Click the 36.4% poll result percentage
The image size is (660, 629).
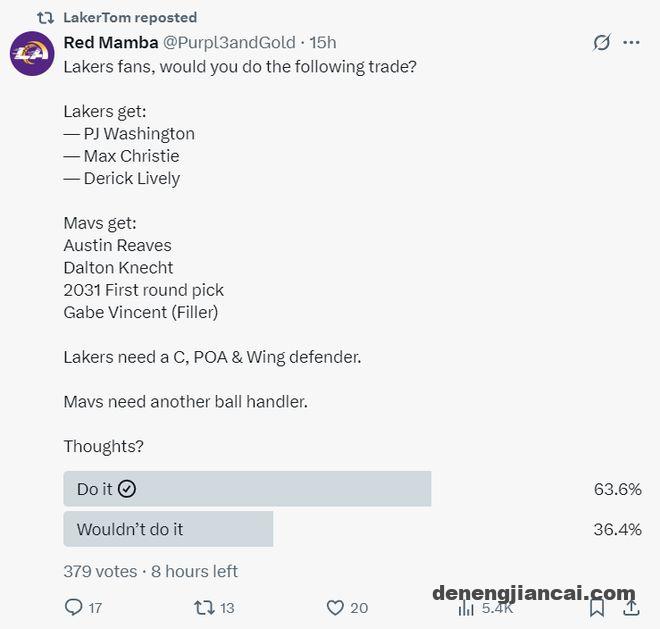617,529
